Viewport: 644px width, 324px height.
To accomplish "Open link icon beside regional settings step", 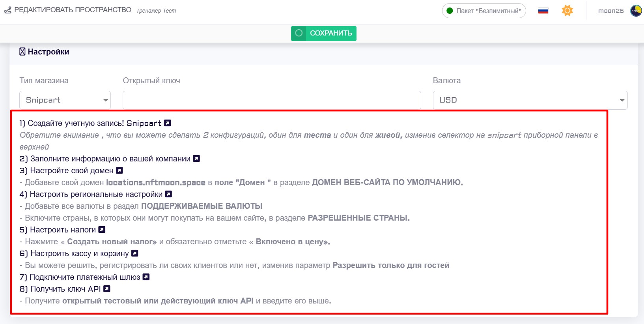I will pyautogui.click(x=168, y=194).
